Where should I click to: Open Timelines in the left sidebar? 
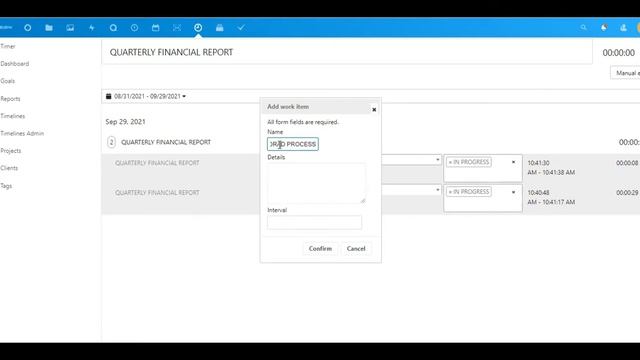(x=13, y=116)
